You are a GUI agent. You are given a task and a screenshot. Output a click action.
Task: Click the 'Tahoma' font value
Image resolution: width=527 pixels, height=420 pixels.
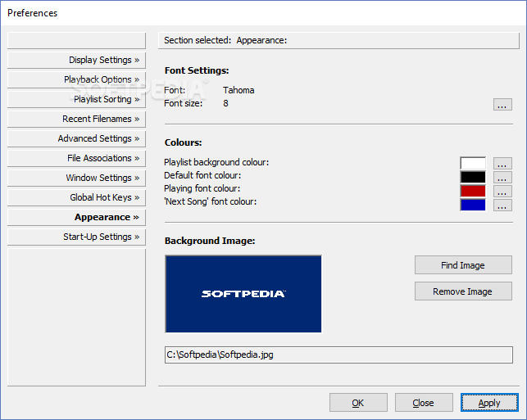coord(239,90)
